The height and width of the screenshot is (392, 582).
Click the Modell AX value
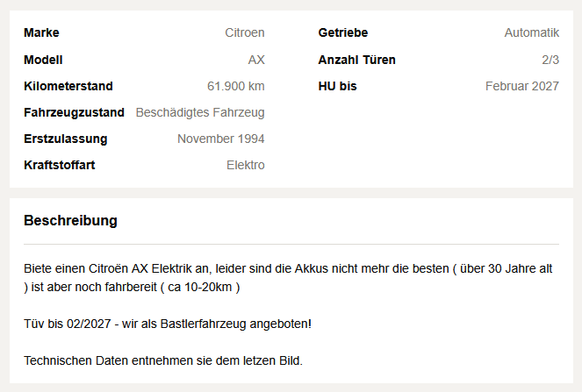coord(256,60)
